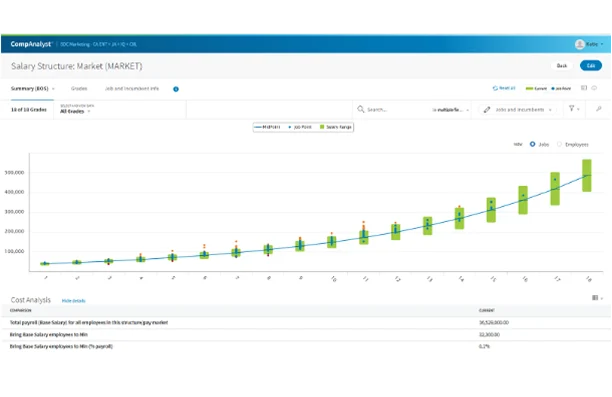Click the search magnifier icon
The width and height of the screenshot is (612, 397).
click(x=361, y=109)
